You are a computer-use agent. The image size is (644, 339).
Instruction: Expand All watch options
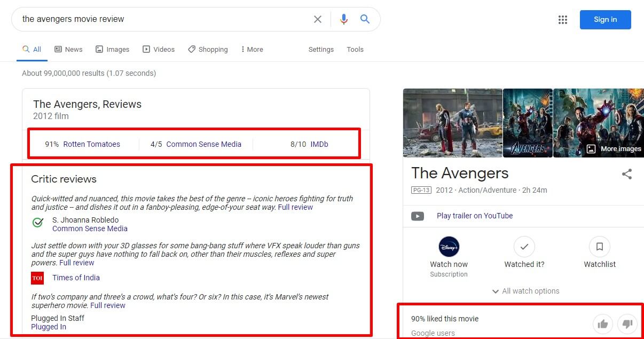(x=525, y=291)
